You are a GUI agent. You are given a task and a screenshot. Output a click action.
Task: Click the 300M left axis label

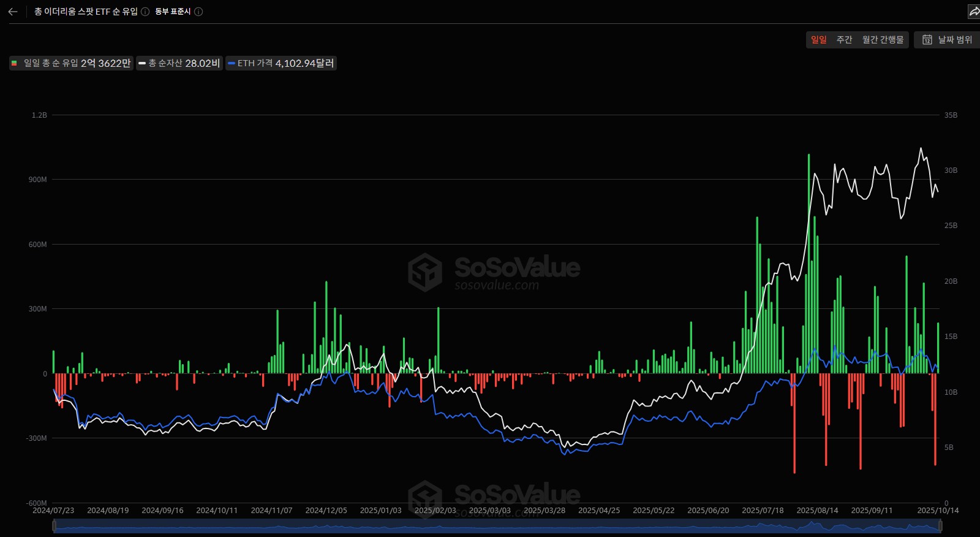(37, 309)
